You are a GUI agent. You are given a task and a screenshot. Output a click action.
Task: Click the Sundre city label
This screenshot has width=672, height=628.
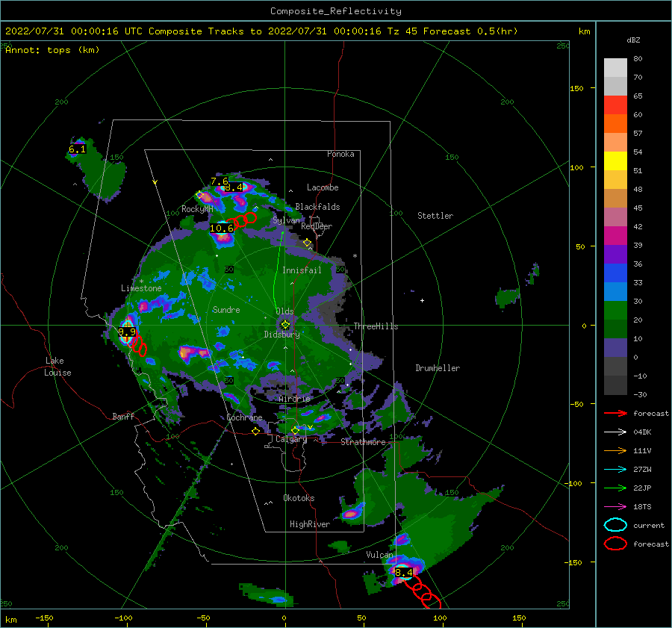coord(226,309)
